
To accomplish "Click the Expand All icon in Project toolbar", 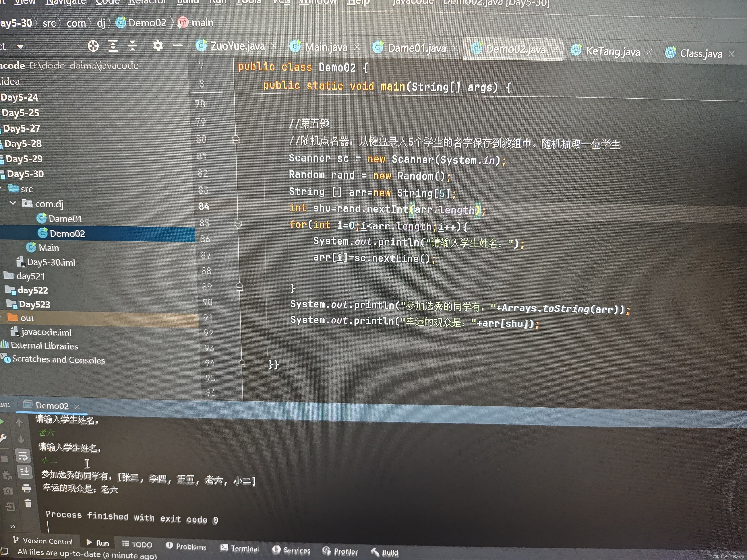I will click(113, 46).
